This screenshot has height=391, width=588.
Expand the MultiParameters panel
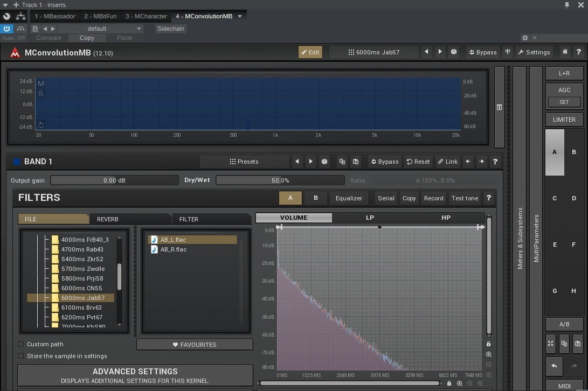pyautogui.click(x=536, y=228)
